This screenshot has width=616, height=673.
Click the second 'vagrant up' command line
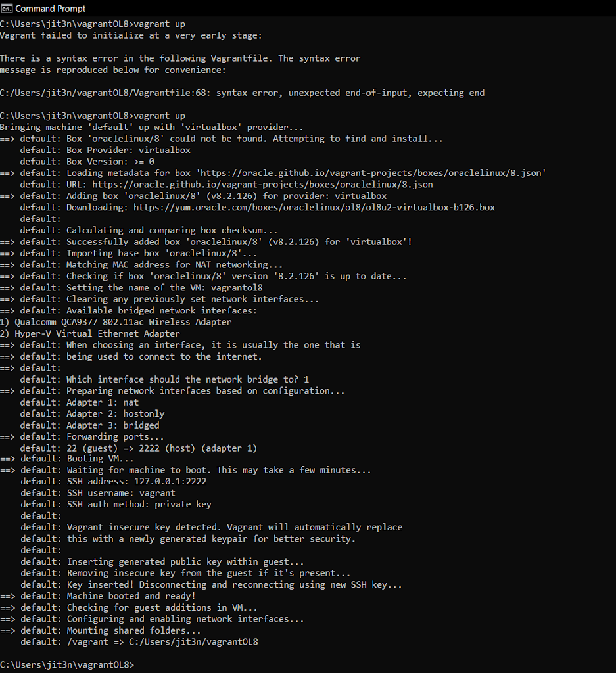pyautogui.click(x=93, y=116)
